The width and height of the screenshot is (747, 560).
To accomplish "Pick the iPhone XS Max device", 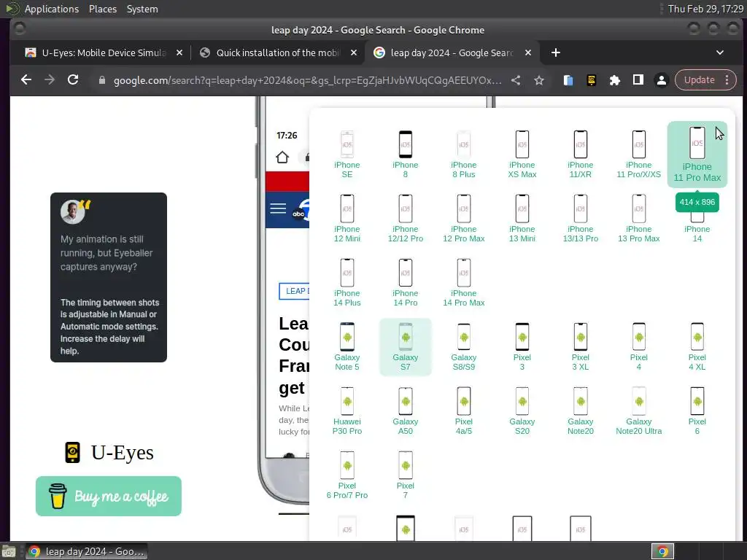I will [522, 155].
